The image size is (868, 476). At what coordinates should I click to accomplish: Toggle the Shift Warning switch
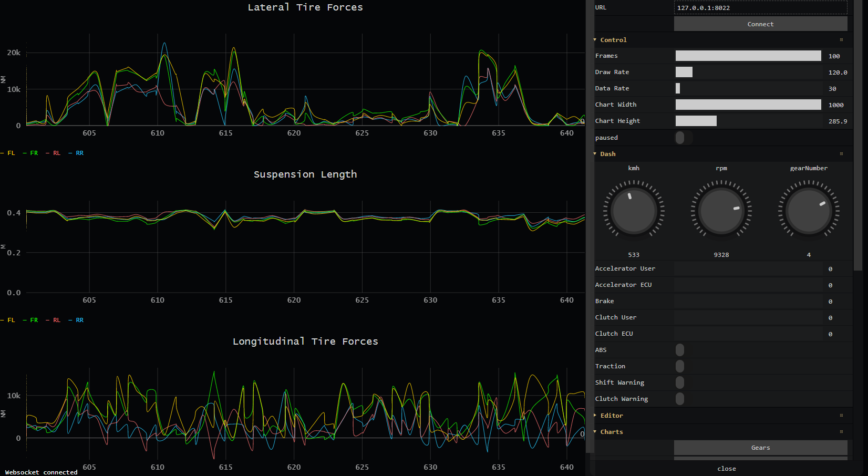(x=680, y=382)
